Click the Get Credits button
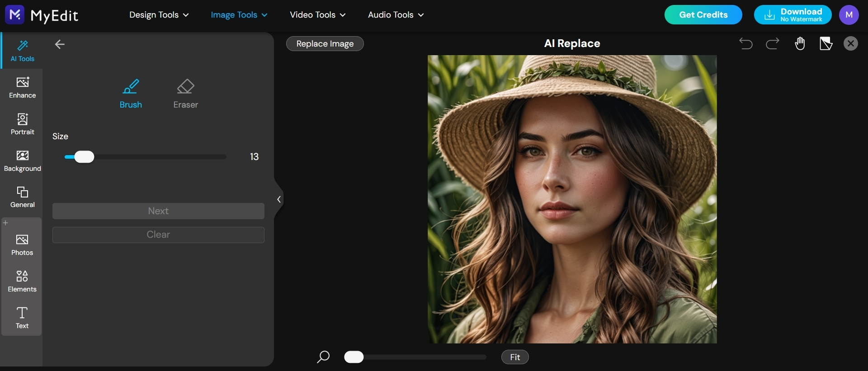868x371 pixels. point(703,15)
